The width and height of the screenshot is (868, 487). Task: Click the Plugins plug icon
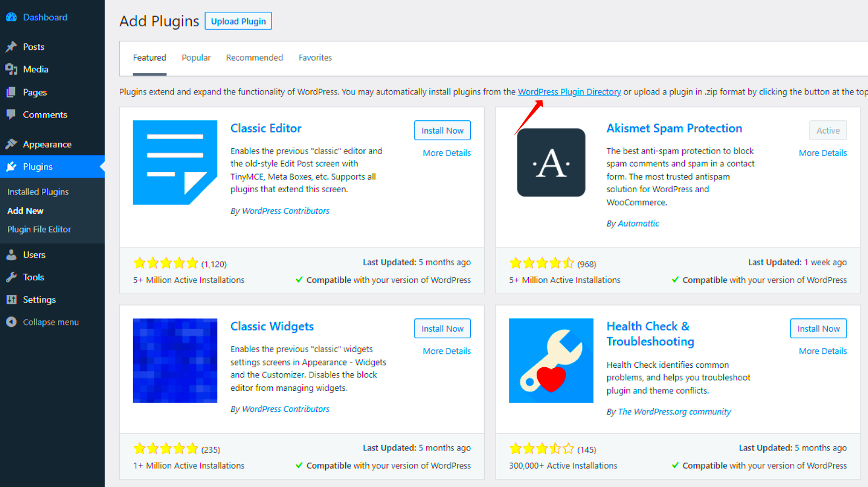[x=11, y=166]
